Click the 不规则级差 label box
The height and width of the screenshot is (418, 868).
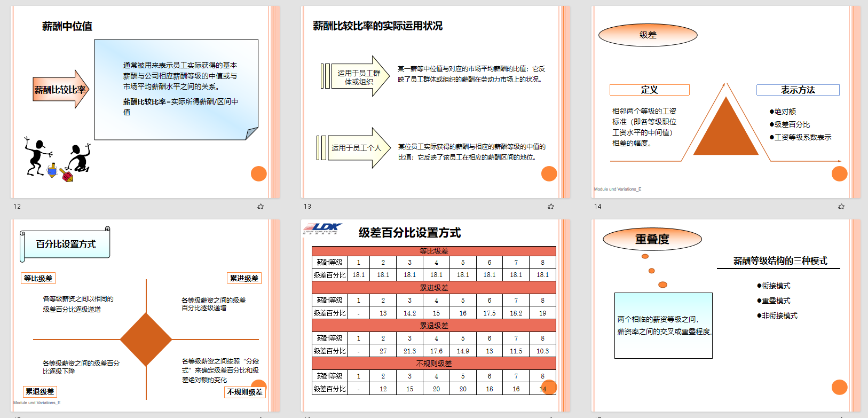coord(244,392)
